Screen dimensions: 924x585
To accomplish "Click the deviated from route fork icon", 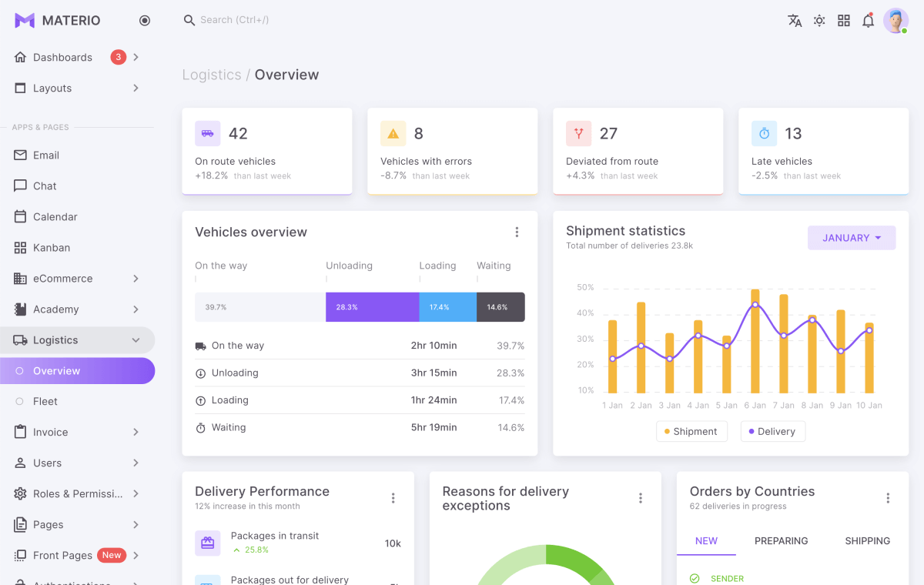I will (579, 133).
